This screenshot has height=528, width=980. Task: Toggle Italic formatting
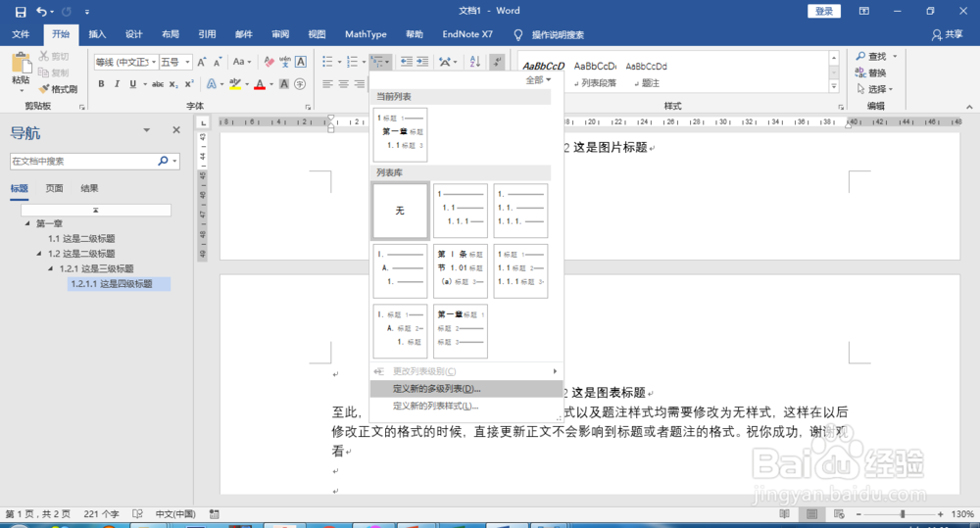(x=117, y=83)
